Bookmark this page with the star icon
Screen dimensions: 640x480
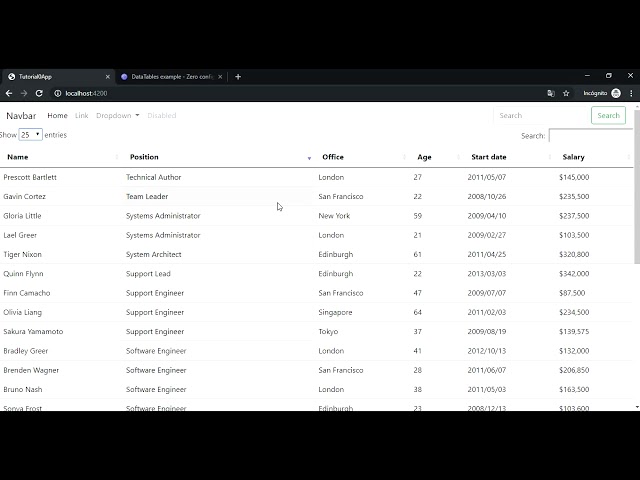coord(566,93)
